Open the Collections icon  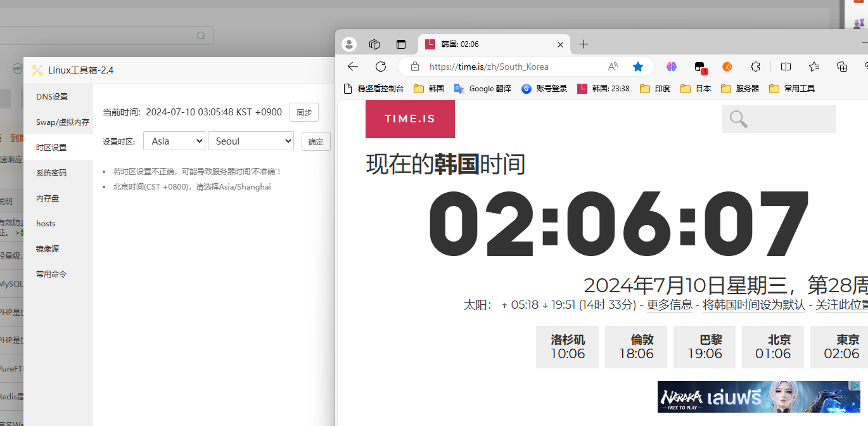pos(842,67)
